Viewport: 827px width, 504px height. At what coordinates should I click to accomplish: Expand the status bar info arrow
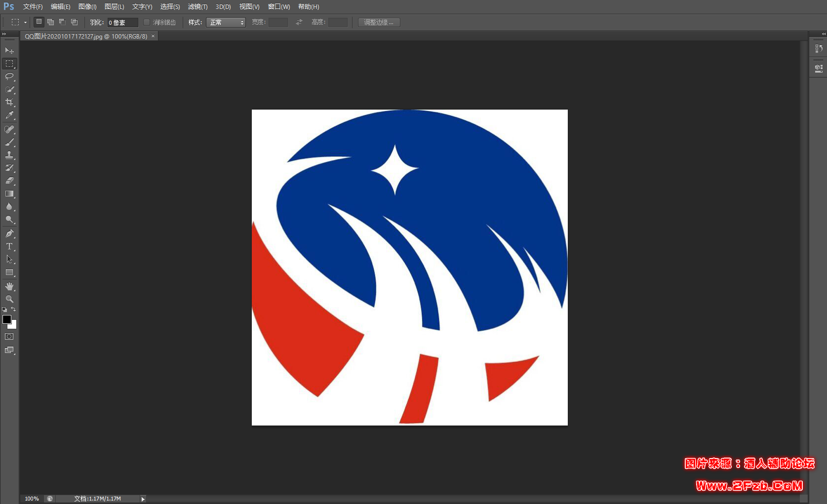pos(143,499)
